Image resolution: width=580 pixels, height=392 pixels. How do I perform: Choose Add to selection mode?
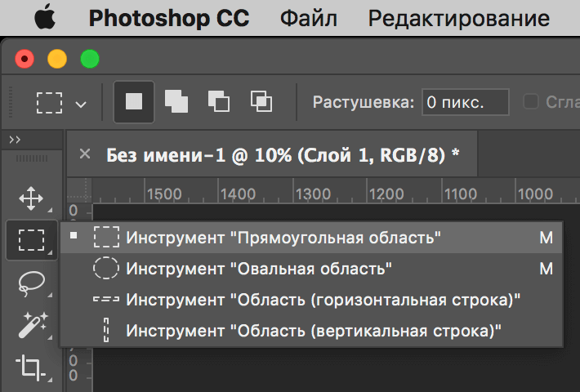click(x=176, y=102)
